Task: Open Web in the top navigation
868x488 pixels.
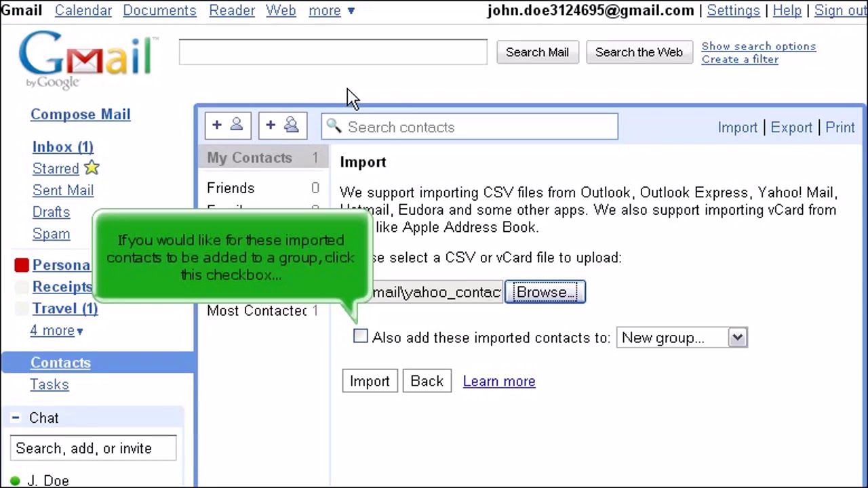Action: click(x=281, y=11)
